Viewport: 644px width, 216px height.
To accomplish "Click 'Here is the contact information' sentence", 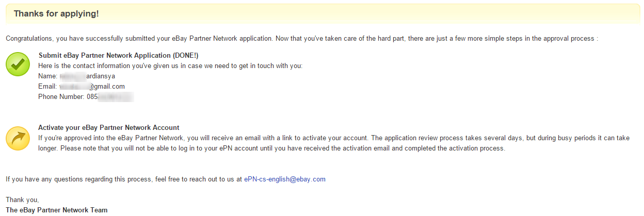I will [170, 65].
